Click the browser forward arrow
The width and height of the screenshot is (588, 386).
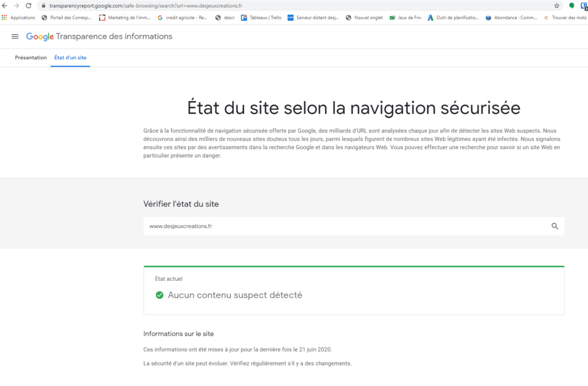point(17,6)
